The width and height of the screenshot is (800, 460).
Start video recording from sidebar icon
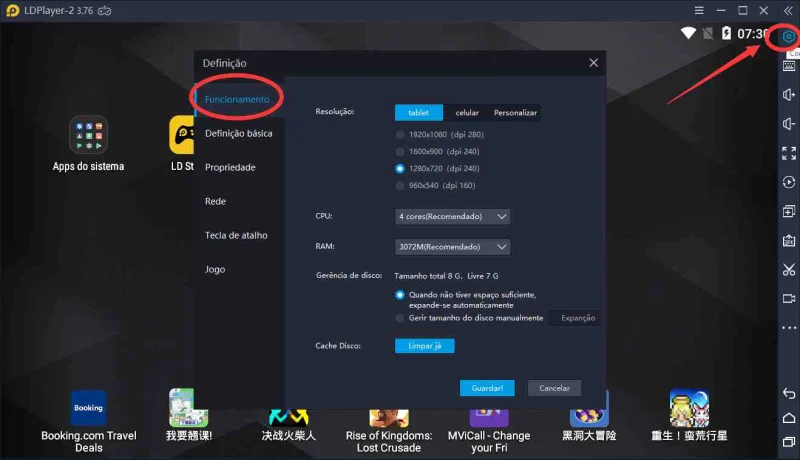pyautogui.click(x=789, y=298)
